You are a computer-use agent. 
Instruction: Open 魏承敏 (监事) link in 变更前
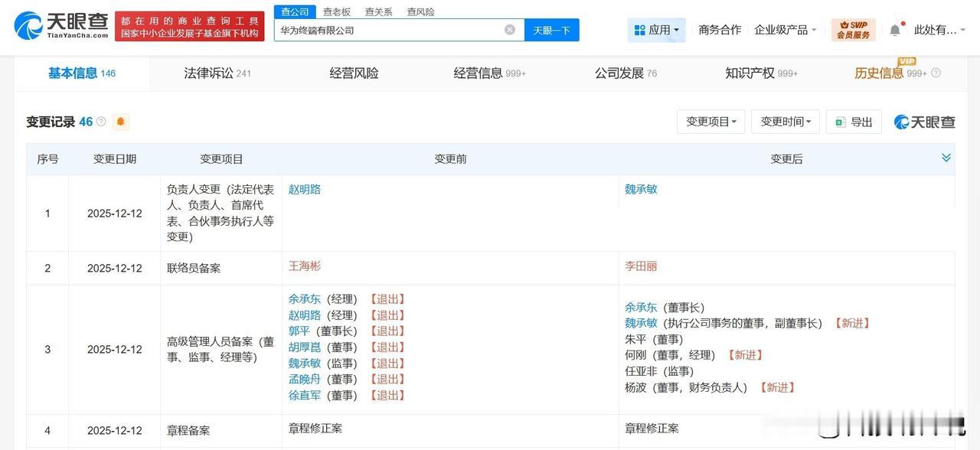point(305,364)
